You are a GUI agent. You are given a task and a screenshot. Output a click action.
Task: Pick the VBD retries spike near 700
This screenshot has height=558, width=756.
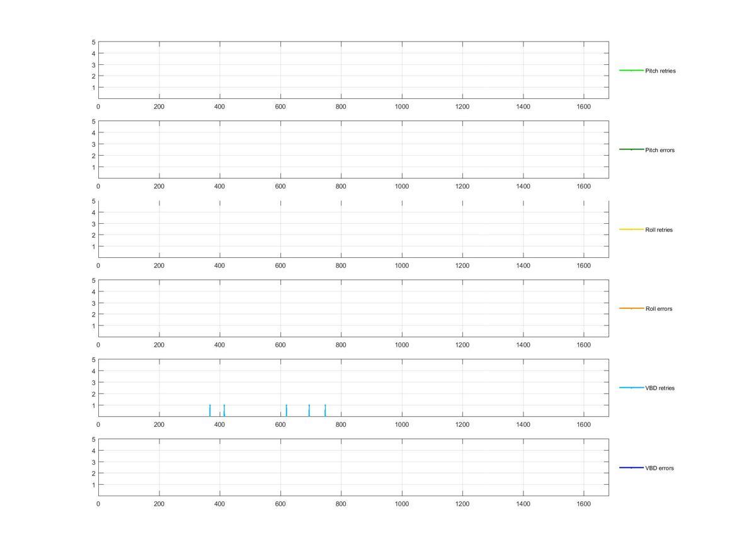309,410
